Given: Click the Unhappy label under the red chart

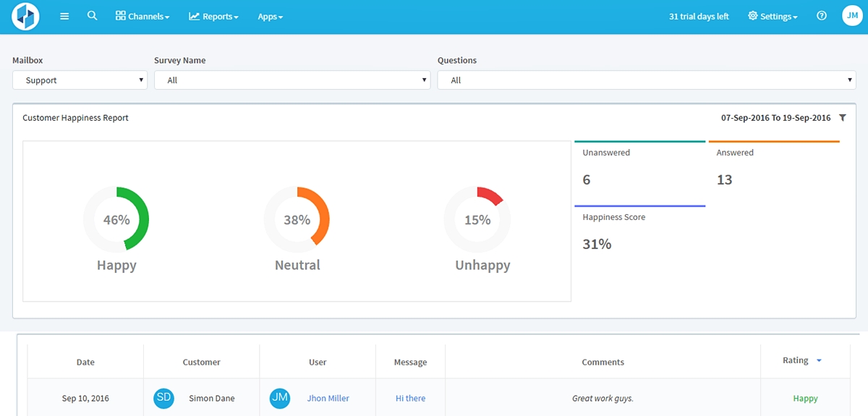Looking at the screenshot, I should click(x=482, y=265).
